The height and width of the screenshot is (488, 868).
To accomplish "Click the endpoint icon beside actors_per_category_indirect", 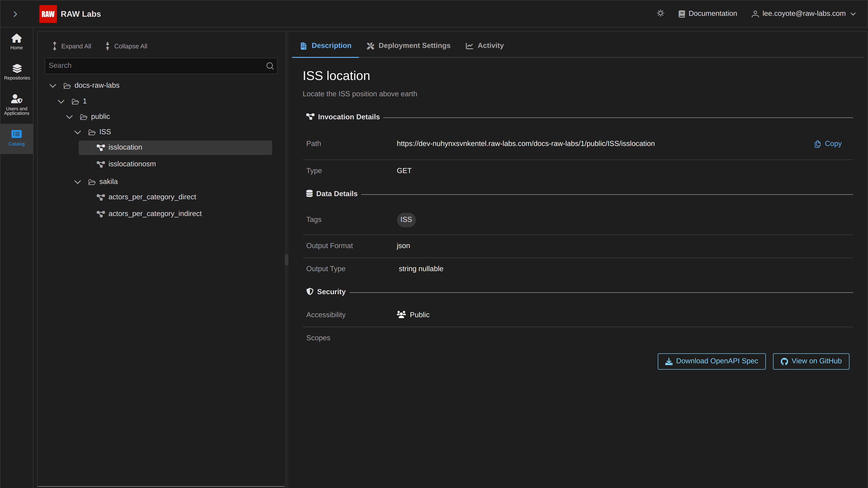I will point(101,214).
